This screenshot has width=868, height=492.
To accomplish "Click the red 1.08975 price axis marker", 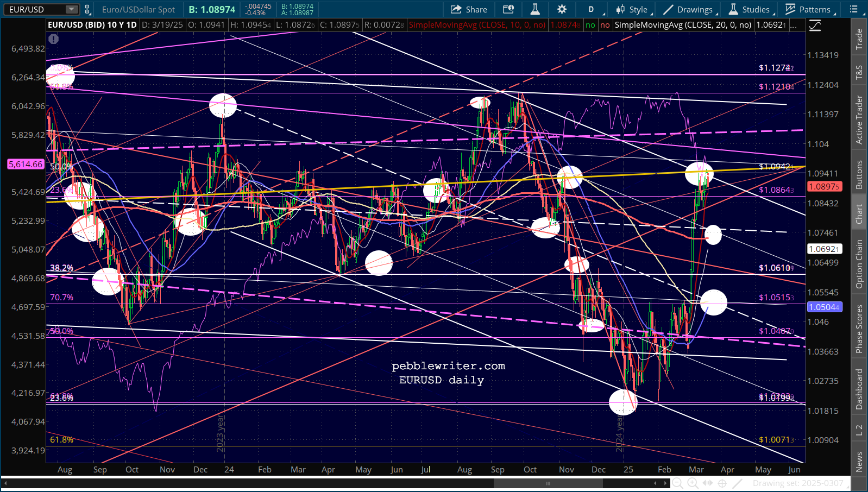I will tap(825, 186).
